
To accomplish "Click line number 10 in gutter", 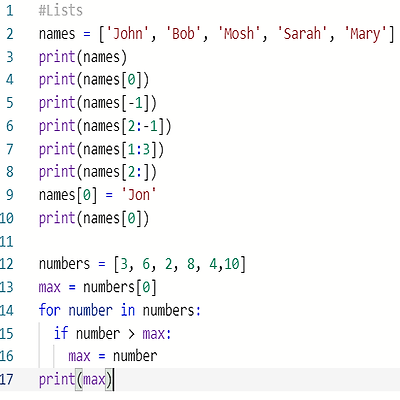I will click(7, 218).
